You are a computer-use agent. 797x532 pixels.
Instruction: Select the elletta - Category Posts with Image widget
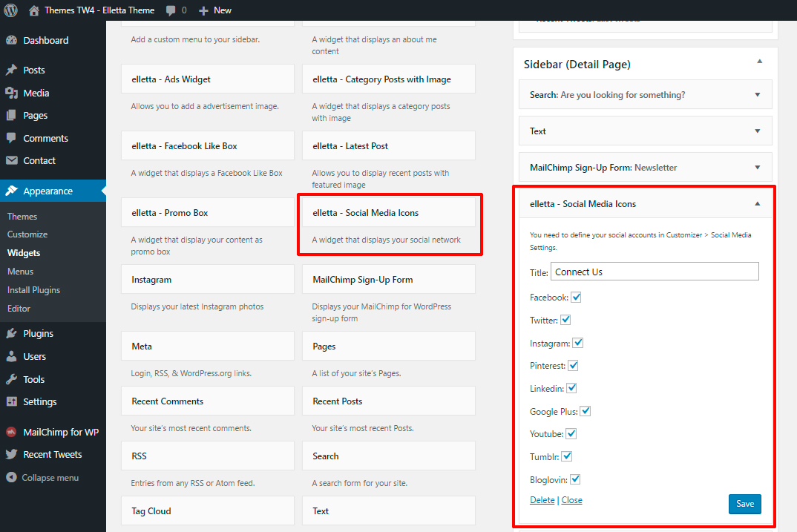click(x=389, y=79)
